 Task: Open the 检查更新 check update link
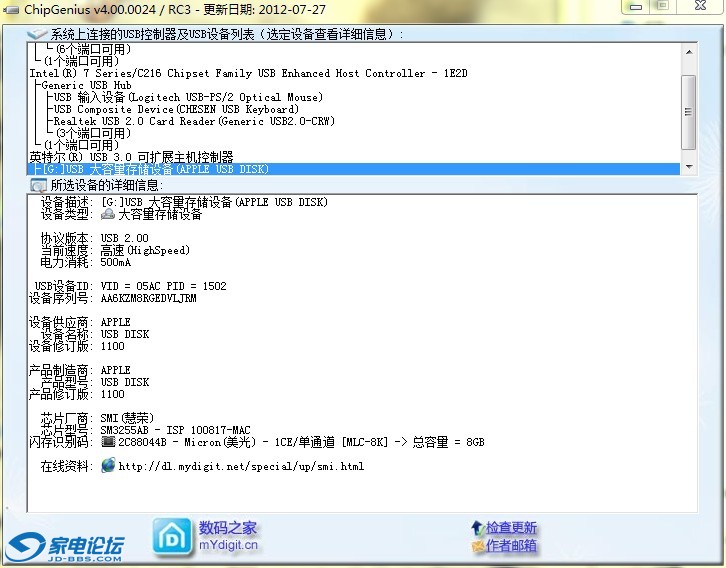coord(511,528)
